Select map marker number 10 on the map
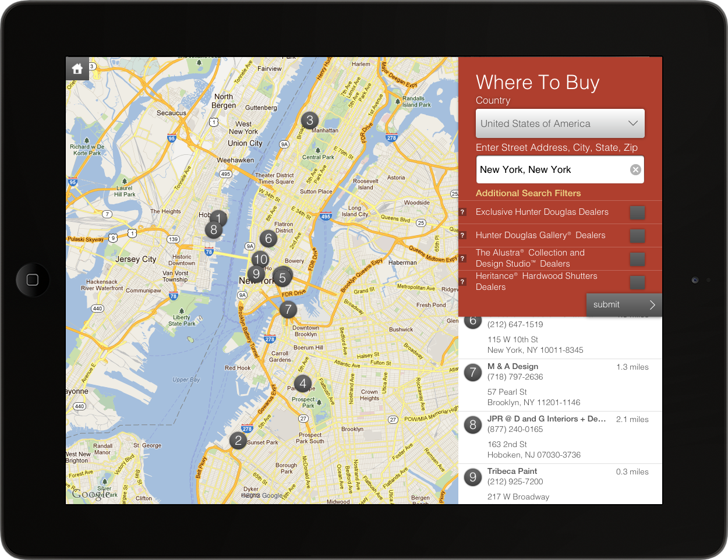 click(260, 260)
